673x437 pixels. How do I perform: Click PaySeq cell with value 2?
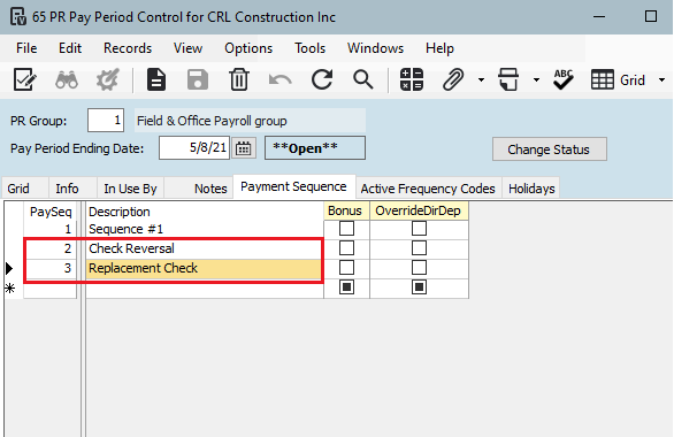pos(50,249)
